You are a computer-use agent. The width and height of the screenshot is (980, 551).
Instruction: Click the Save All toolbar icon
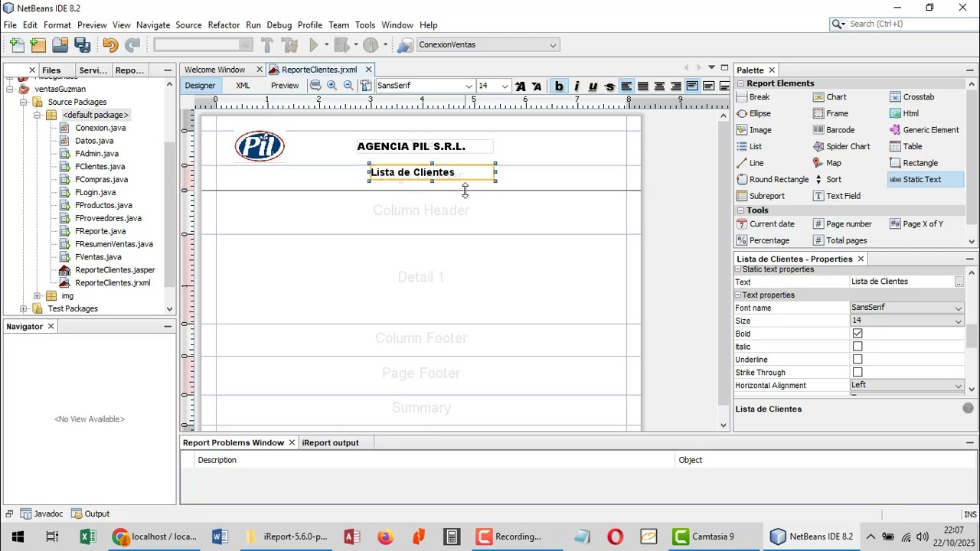[x=83, y=45]
